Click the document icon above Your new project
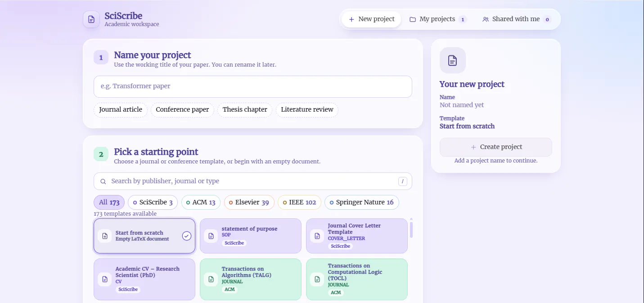The height and width of the screenshot is (303, 644). (x=453, y=60)
